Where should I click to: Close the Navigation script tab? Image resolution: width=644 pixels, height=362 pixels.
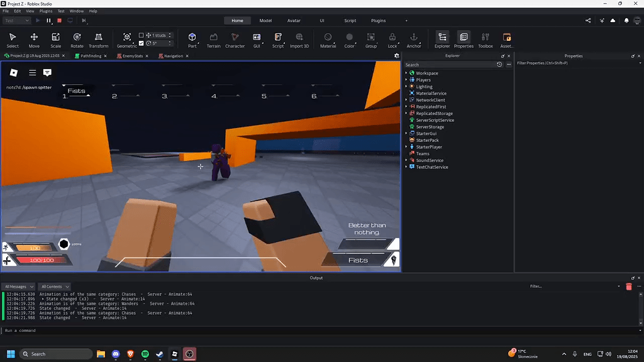[x=187, y=56]
